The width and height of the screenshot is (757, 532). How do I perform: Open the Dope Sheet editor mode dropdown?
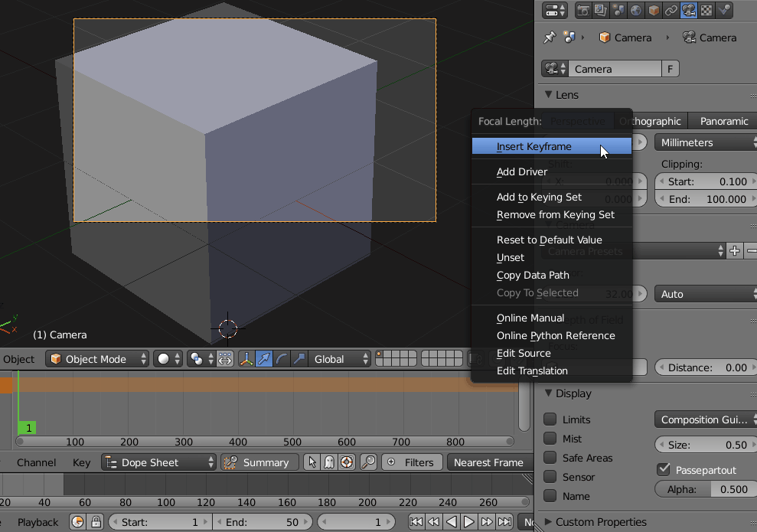[x=158, y=462]
